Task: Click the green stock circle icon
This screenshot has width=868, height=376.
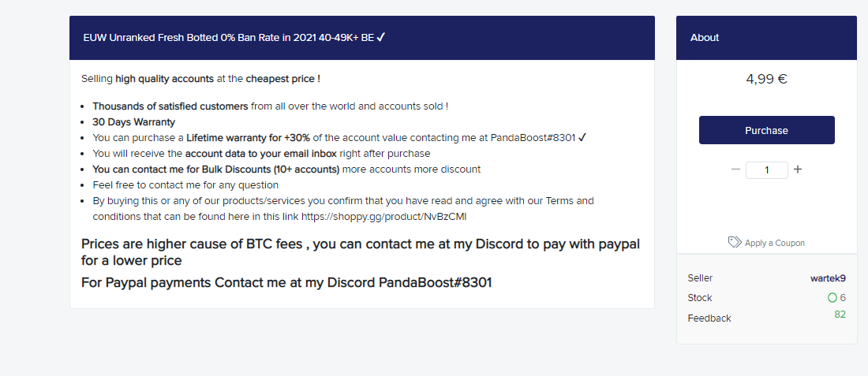Action: 832,298
